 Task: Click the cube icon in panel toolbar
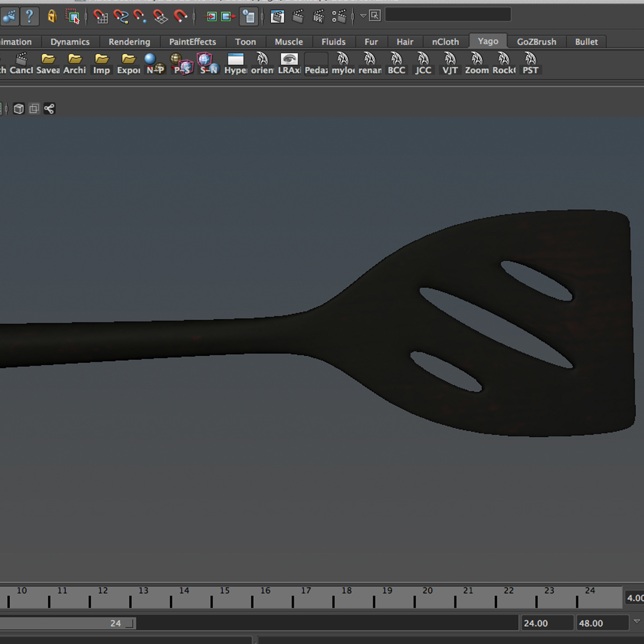point(19,109)
